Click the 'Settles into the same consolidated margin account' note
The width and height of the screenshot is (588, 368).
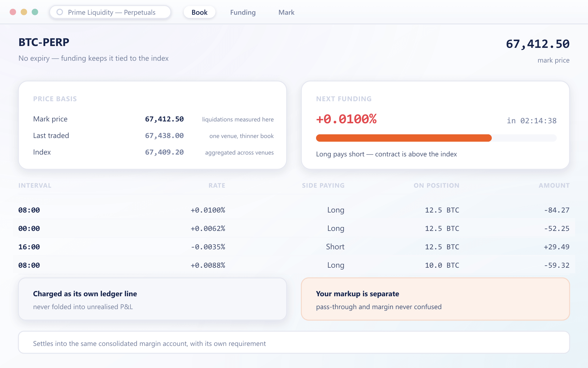coord(294,342)
